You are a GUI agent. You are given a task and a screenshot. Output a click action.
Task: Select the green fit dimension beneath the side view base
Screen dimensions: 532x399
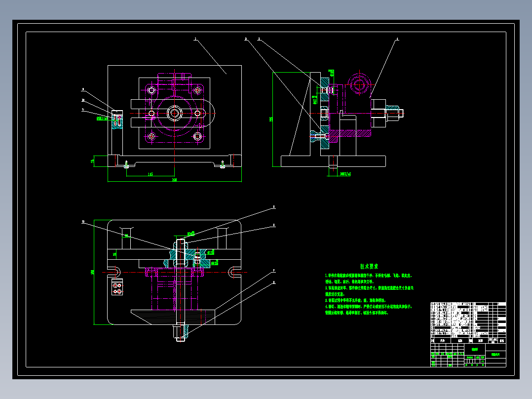coord(345,174)
